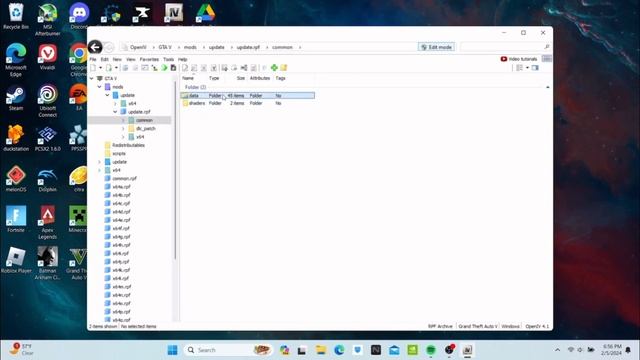
Task: Open melonDS desktop shortcut
Action: [16, 179]
